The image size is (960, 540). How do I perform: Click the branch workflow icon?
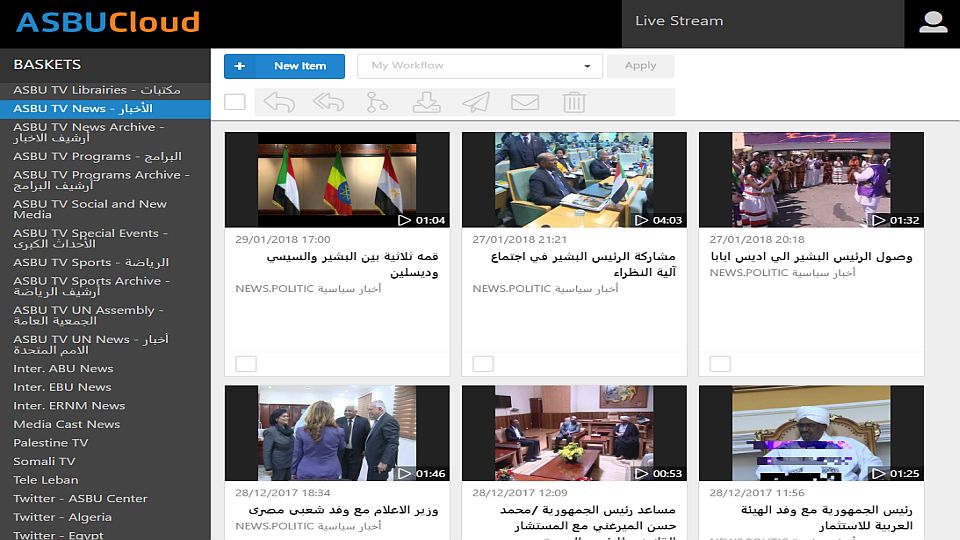coord(377,102)
